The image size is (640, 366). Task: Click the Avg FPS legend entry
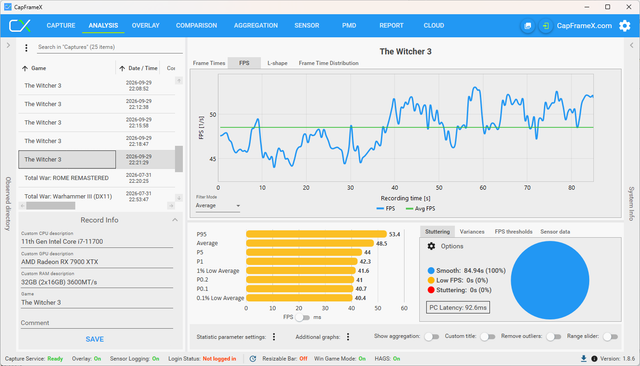tap(420, 209)
